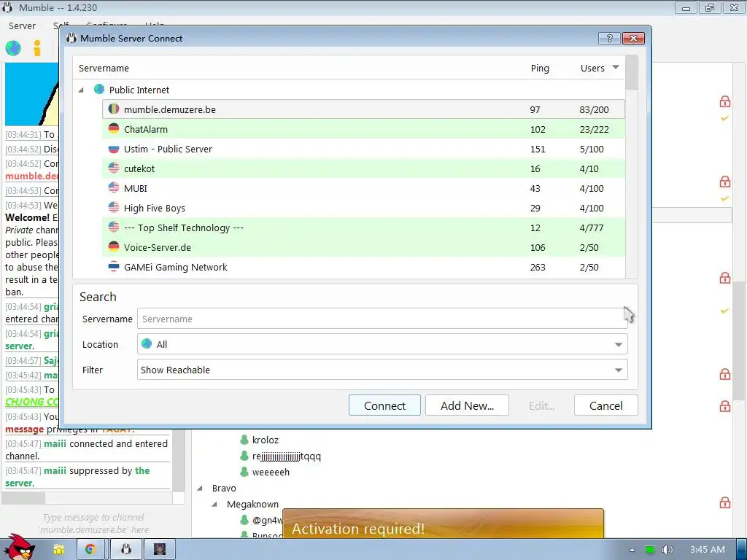747x560 pixels.
Task: Click the kroloz user name
Action: pos(266,440)
